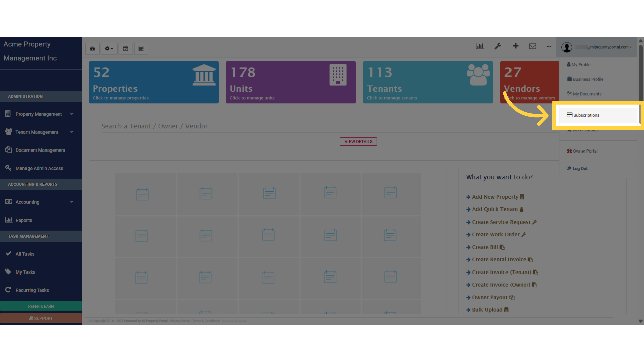Click the wrench maintenance icon
Screen dimensions: 644x362
click(498, 46)
